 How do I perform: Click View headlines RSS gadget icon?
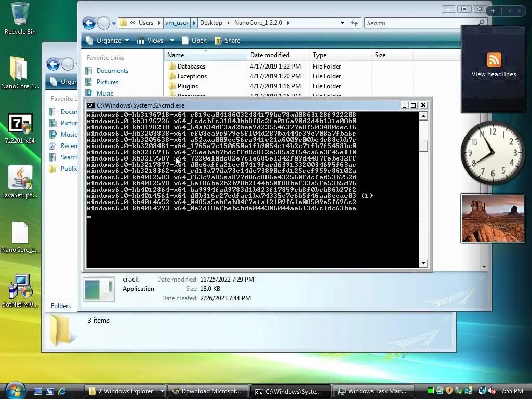point(494,60)
